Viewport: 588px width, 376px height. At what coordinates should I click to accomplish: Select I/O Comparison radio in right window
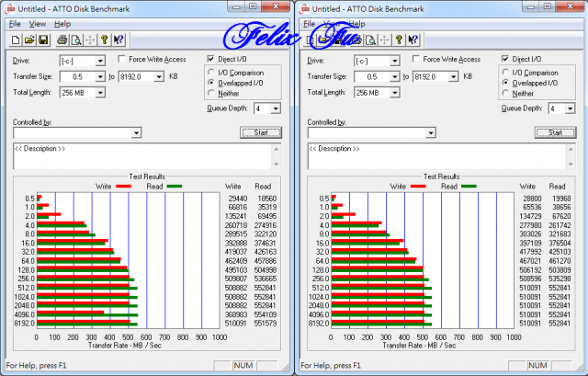[505, 72]
